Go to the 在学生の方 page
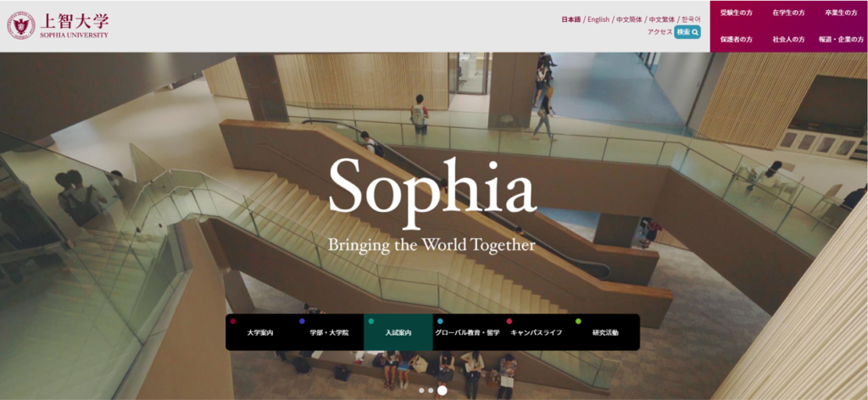Image resolution: width=868 pixels, height=400 pixels. point(789,13)
